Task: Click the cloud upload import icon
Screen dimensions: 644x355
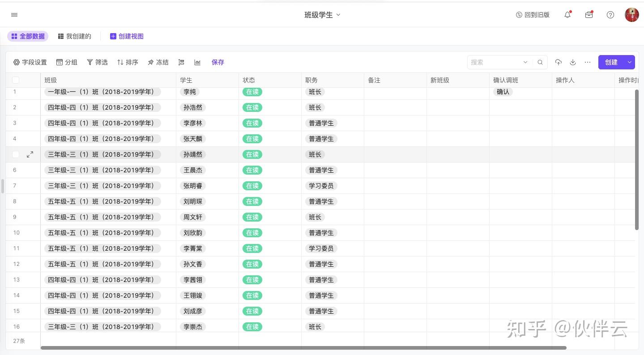Action: click(x=558, y=62)
